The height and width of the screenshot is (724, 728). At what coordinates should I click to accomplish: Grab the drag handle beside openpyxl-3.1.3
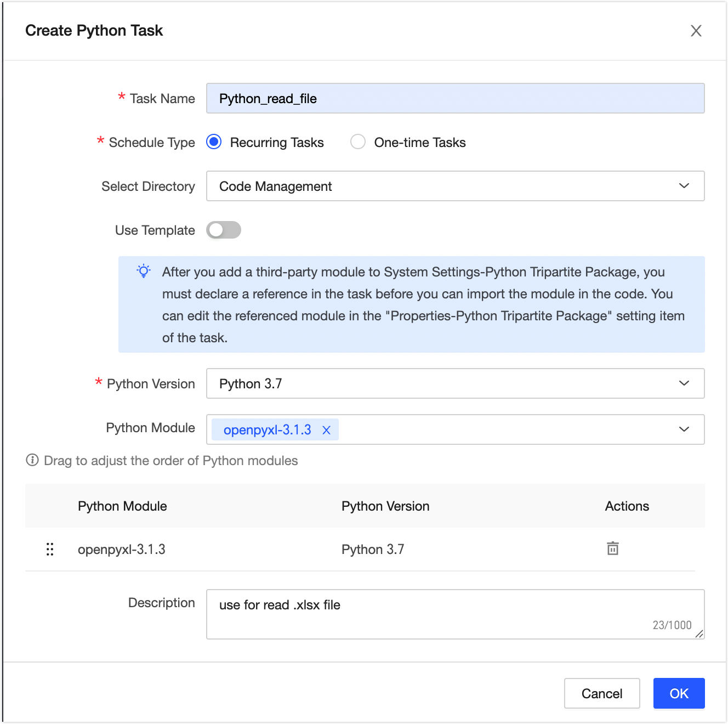pyautogui.click(x=50, y=549)
